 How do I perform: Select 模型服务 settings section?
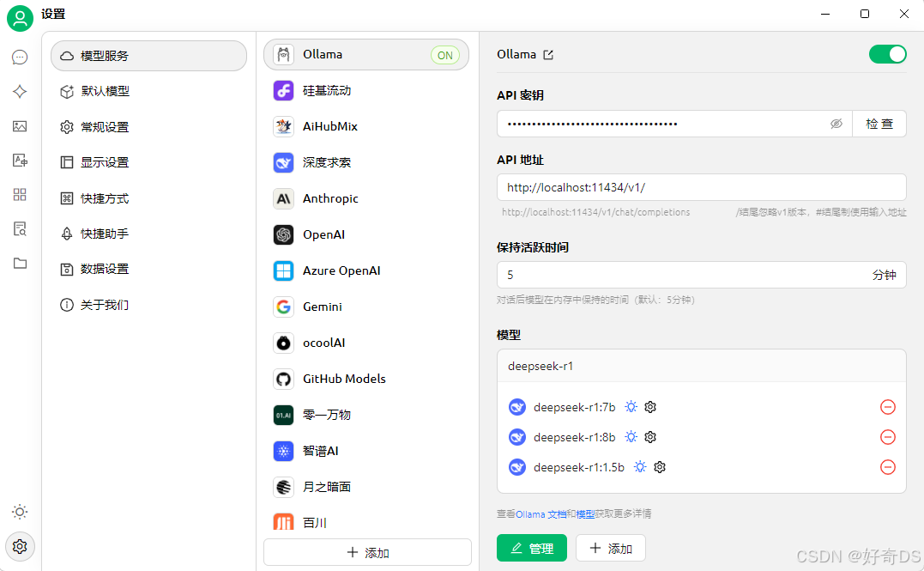click(149, 56)
